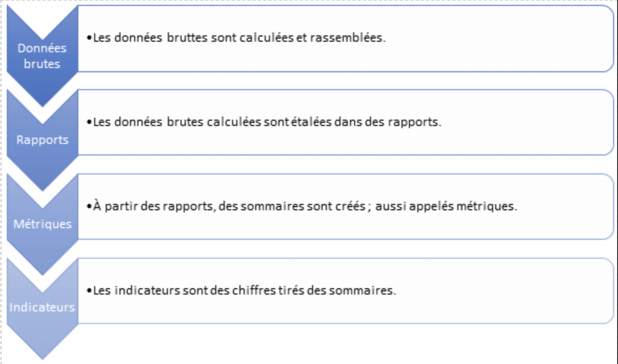
Task: Select the "Rapports" chevron shape label
Action: click(42, 139)
